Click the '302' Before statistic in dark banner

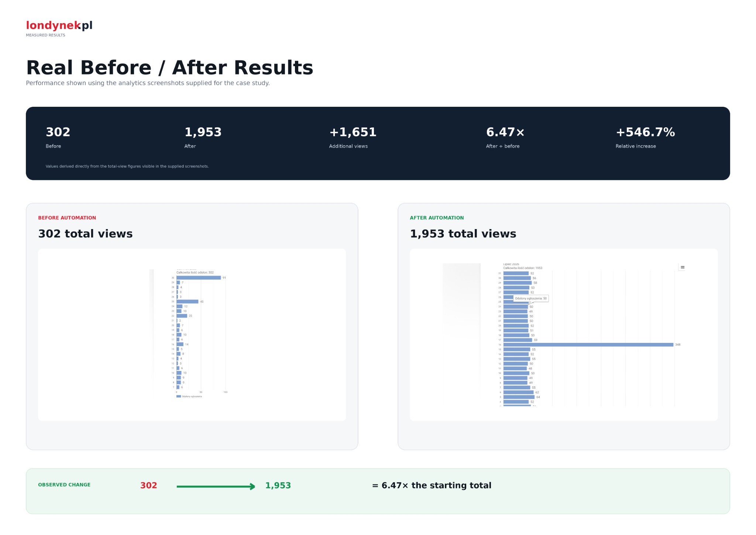58,132
